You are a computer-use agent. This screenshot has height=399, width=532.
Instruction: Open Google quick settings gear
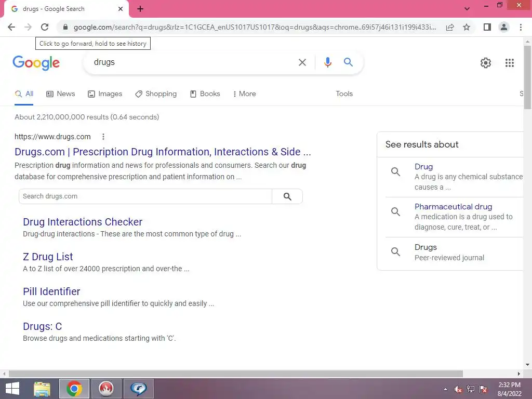coord(486,63)
